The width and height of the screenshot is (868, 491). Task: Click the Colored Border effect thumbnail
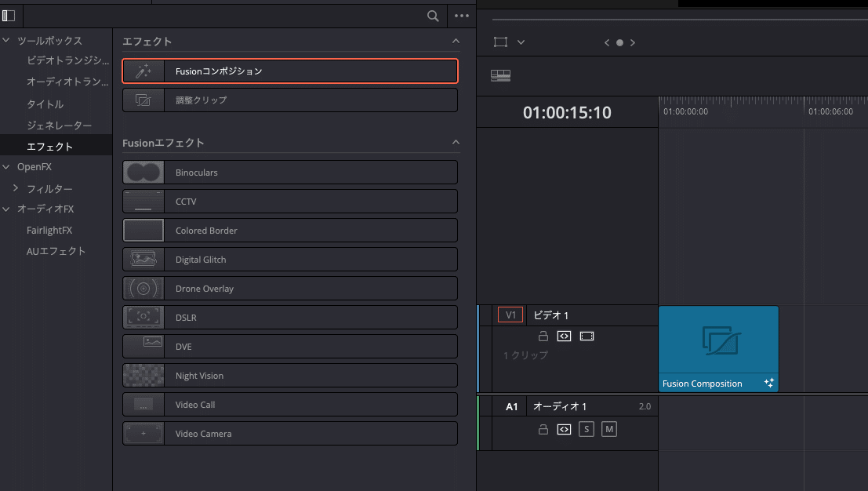click(x=143, y=231)
